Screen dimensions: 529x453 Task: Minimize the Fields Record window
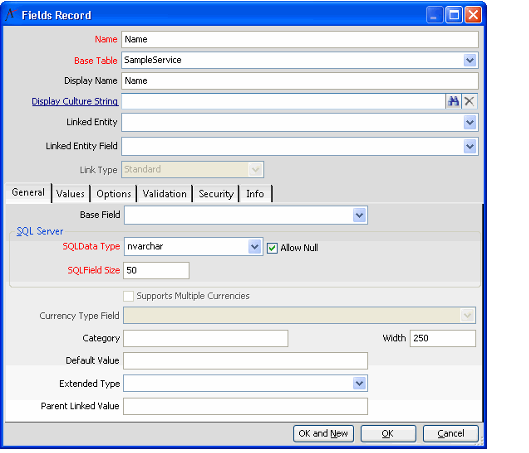[435, 15]
